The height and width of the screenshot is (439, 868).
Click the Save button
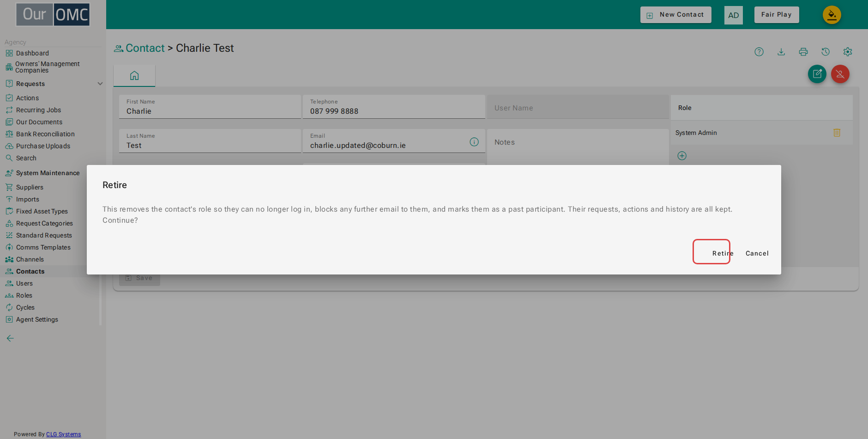tap(139, 278)
